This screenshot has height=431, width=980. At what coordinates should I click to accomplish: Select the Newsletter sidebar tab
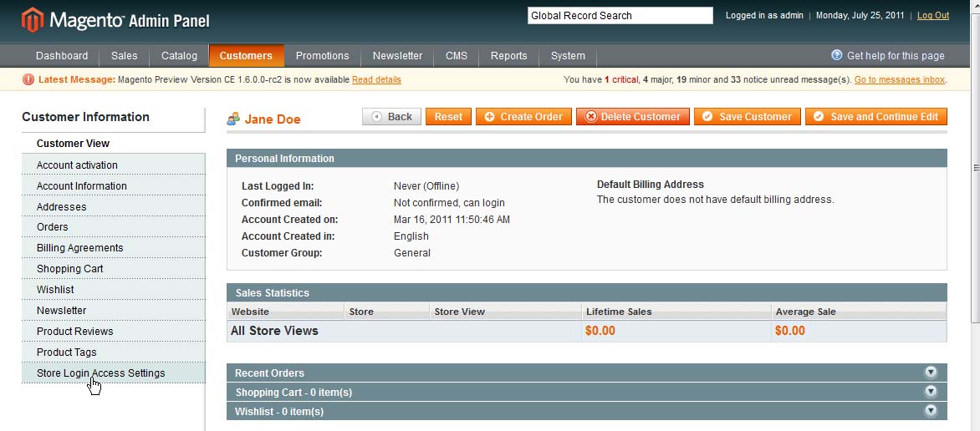[113, 311]
